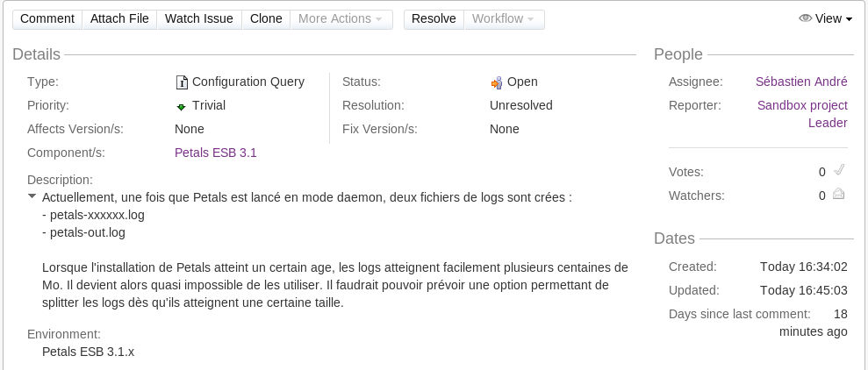Toggle Watch Issue for this ticket
Image resolution: width=868 pixels, height=370 pixels.
(x=199, y=18)
